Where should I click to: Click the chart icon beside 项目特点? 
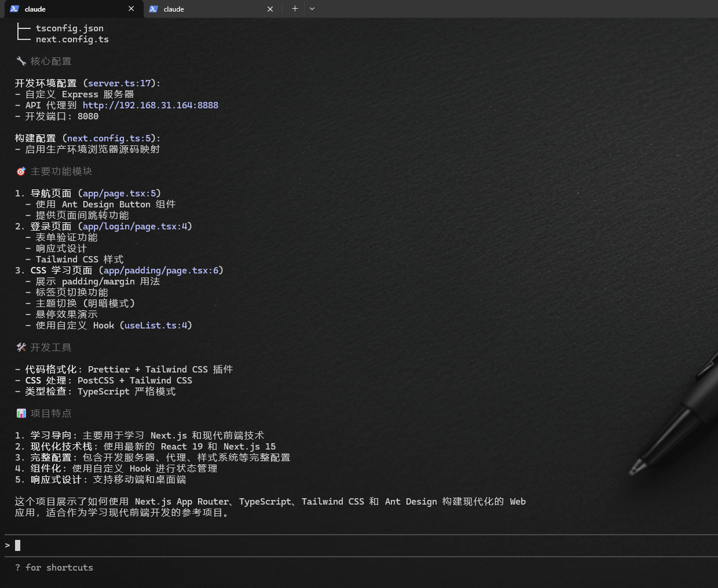(21, 413)
